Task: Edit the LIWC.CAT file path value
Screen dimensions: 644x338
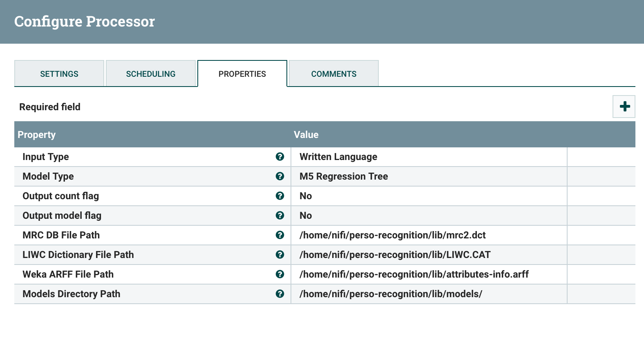Action: click(395, 255)
